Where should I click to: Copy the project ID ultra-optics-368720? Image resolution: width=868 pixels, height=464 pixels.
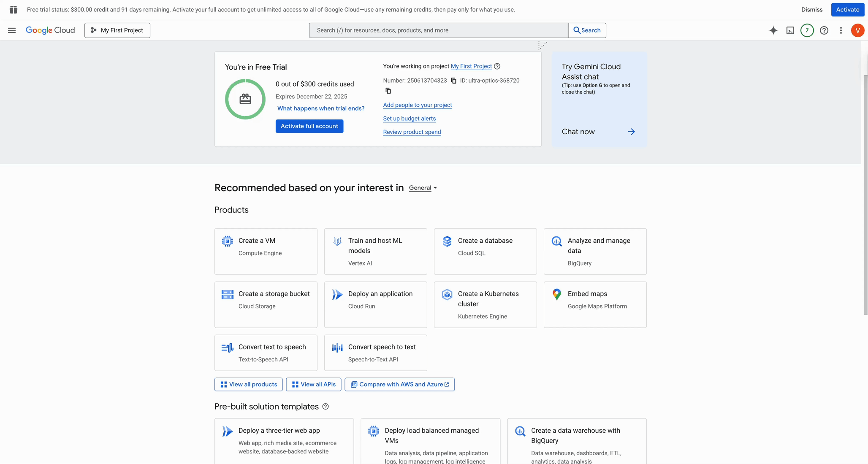coord(388,90)
